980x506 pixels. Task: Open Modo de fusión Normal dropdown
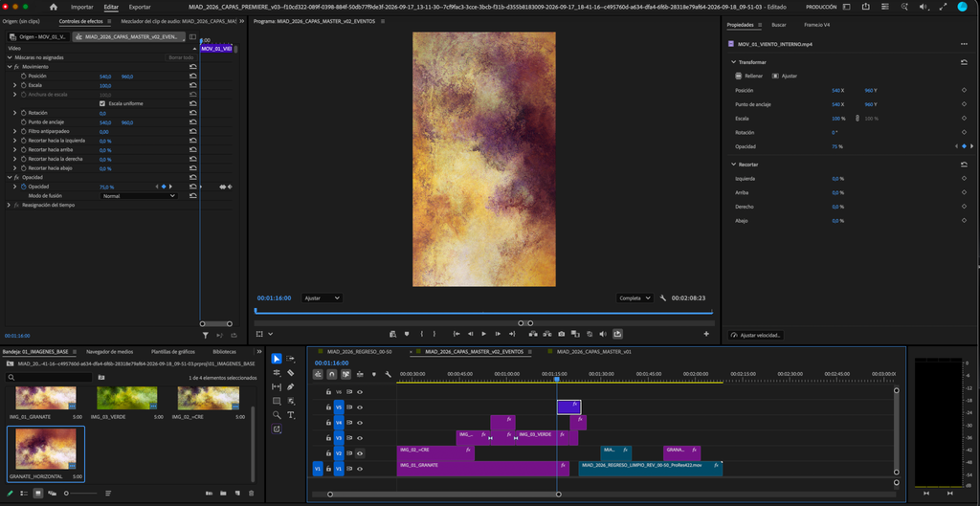point(139,196)
